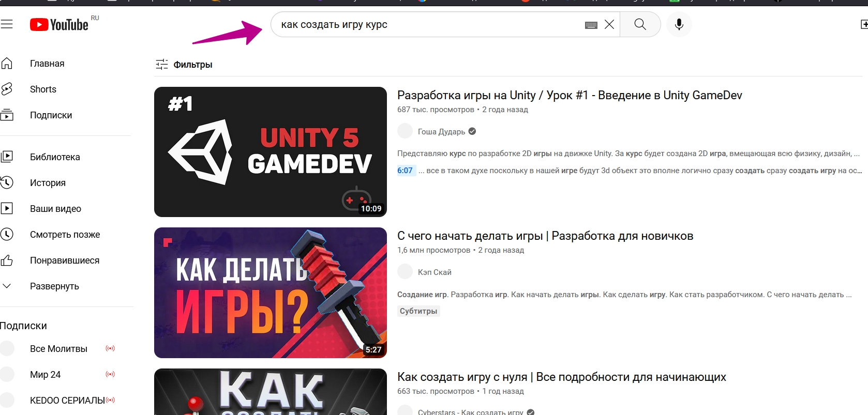Screen dimensions: 868x415
Task: Click the История history icon
Action: pos(7,182)
